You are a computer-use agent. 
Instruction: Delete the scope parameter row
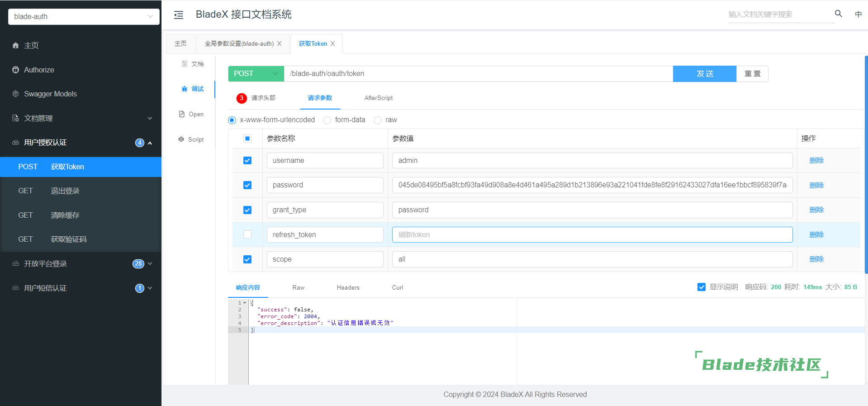(816, 259)
